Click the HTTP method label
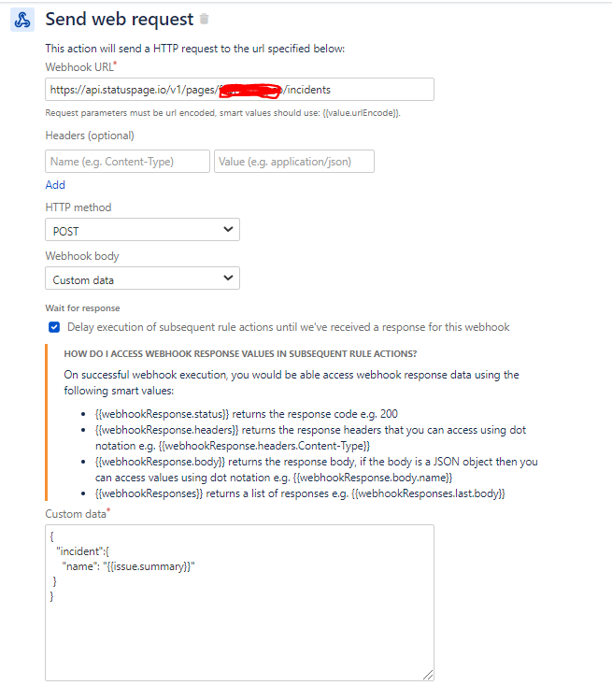 pyautogui.click(x=78, y=207)
